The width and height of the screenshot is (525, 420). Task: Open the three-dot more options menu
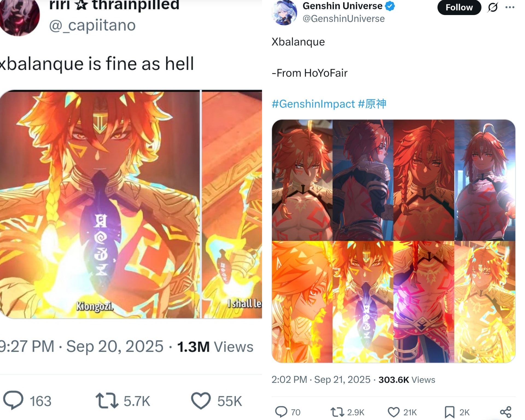510,7
